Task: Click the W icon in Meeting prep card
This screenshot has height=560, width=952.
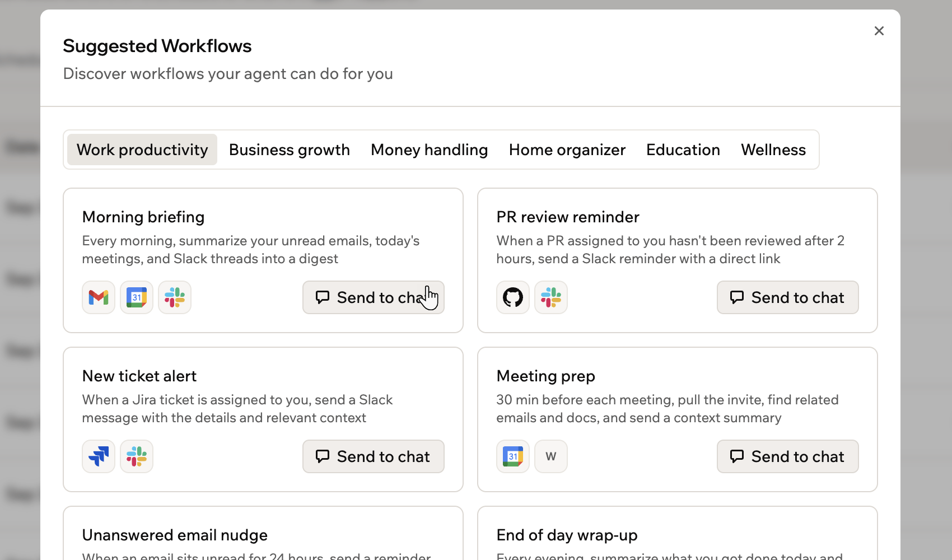Action: (x=551, y=456)
